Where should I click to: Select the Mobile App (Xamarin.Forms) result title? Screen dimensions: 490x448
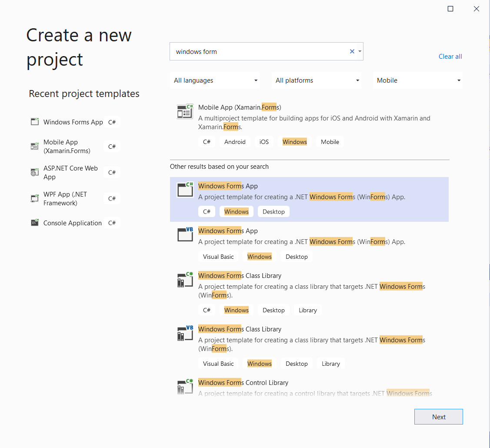240,107
